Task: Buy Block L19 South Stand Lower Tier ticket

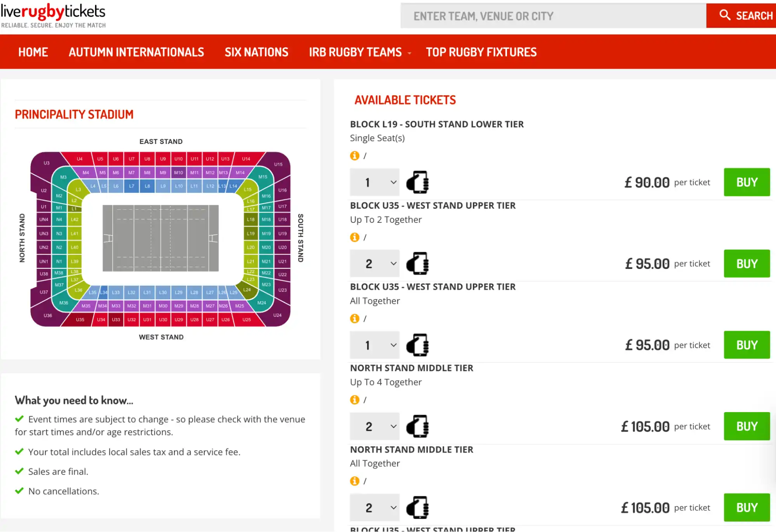Action: tap(746, 182)
